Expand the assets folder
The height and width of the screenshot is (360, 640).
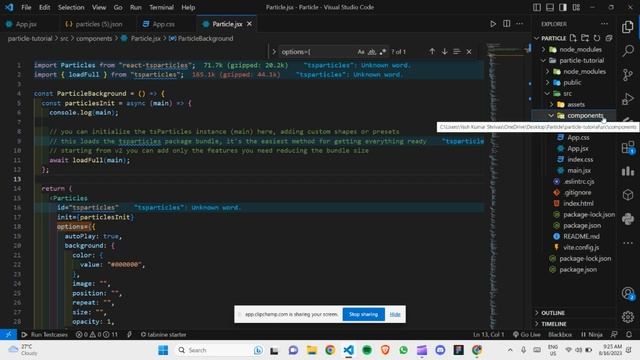coord(551,104)
